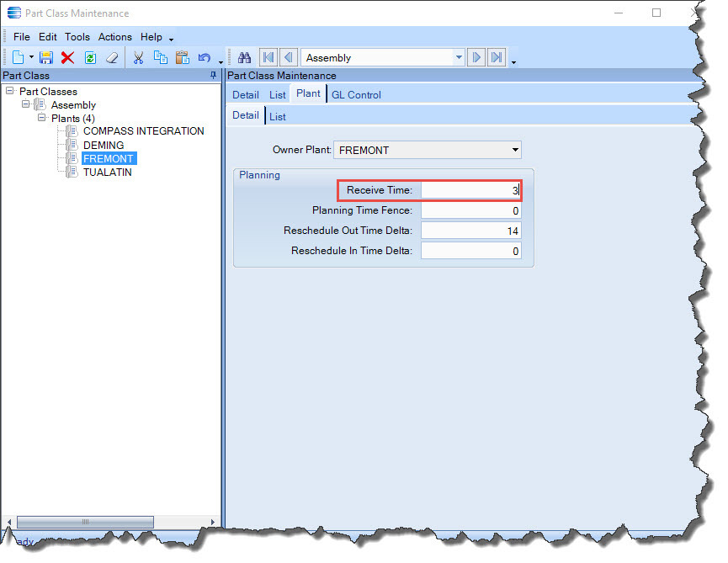Click the tree scrollbar right arrow

(213, 522)
